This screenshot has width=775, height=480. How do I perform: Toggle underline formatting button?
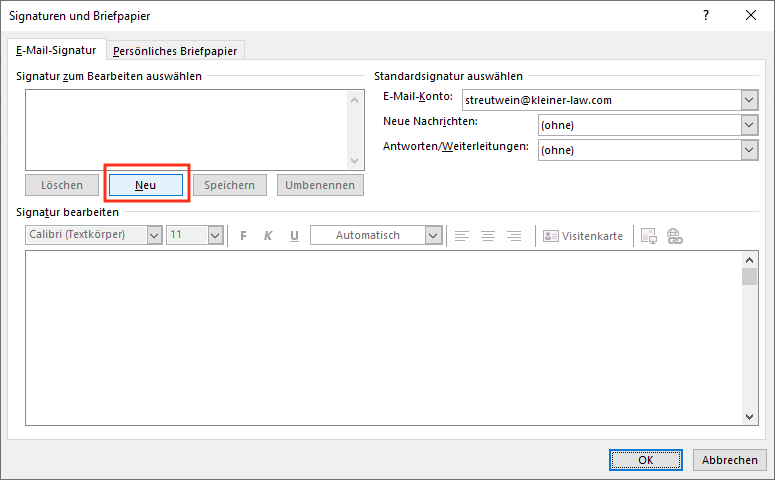pos(294,236)
